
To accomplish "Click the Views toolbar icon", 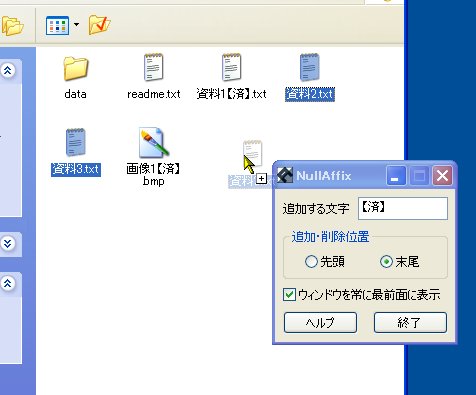I will (57, 25).
